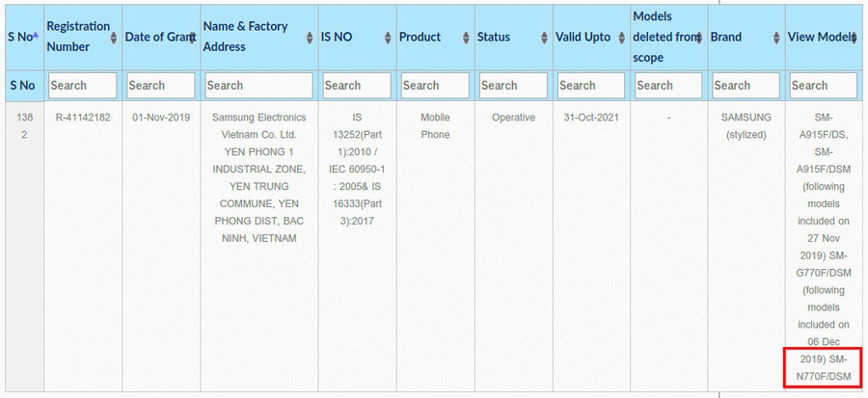Click registration number R-41142182 cell
The height and width of the screenshot is (398, 868).
point(82,118)
